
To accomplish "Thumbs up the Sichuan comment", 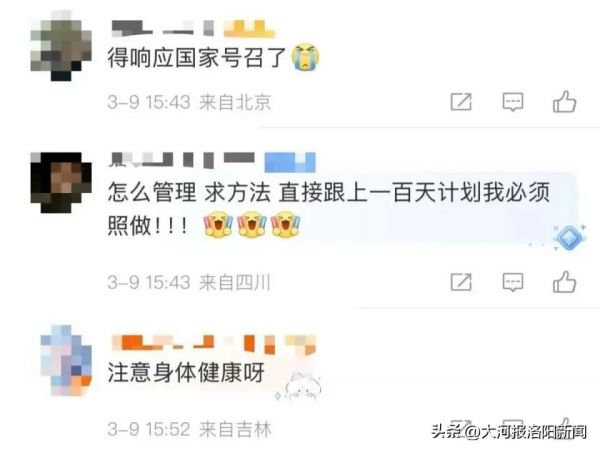I will (564, 282).
